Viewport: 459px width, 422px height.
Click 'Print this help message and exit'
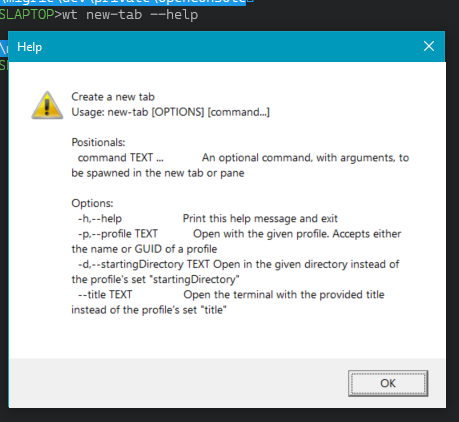(260, 219)
